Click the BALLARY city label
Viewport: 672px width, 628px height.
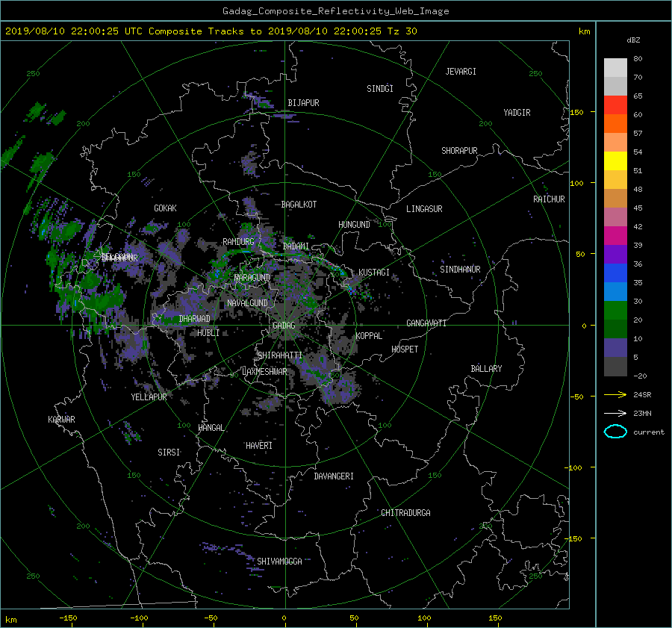click(x=486, y=369)
